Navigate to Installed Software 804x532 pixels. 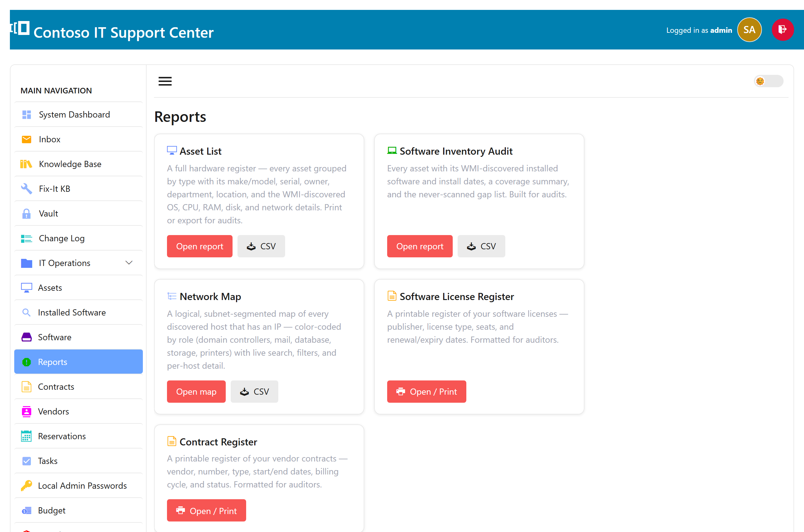[78, 312]
